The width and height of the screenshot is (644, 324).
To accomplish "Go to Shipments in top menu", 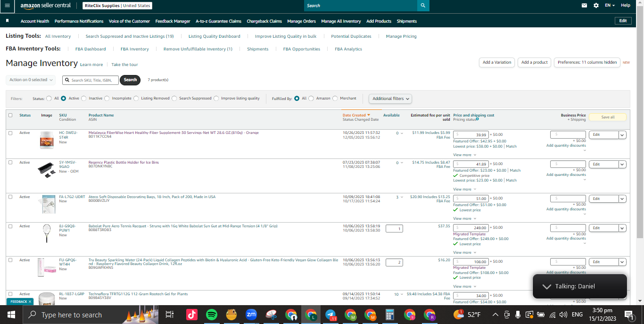I will pyautogui.click(x=406, y=21).
